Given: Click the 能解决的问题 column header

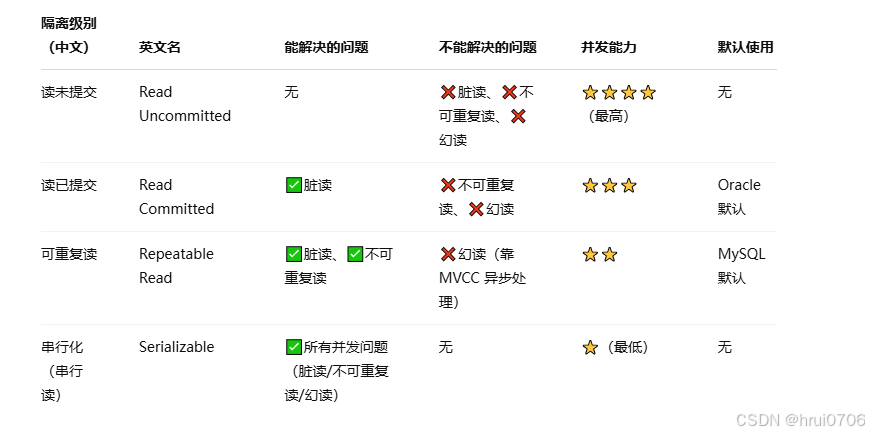Looking at the screenshot, I should [326, 47].
